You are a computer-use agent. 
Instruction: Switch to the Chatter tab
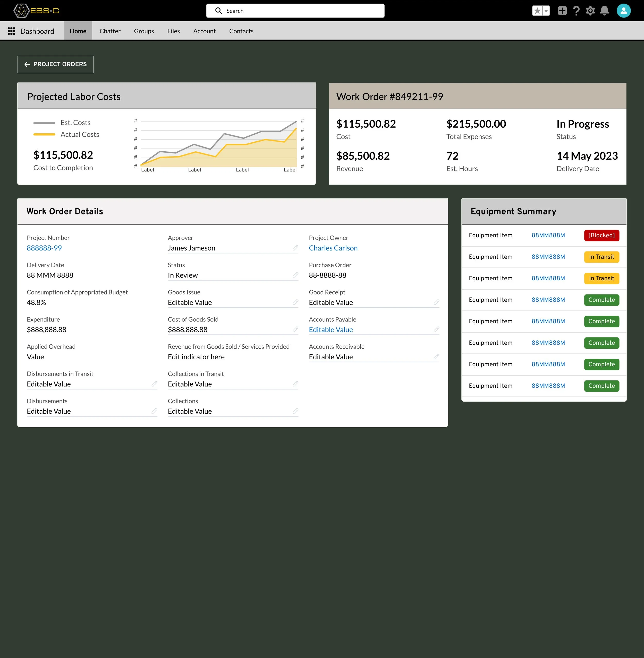[x=110, y=31]
